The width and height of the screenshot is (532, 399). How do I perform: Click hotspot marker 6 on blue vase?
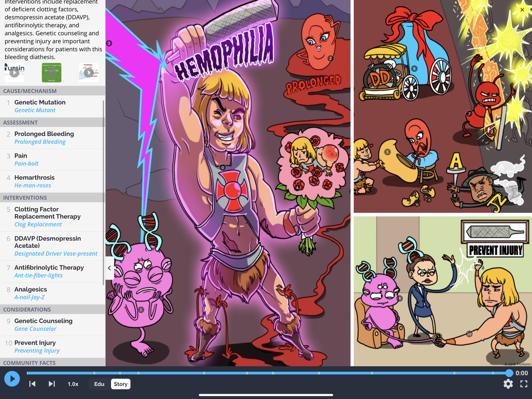coord(414,69)
